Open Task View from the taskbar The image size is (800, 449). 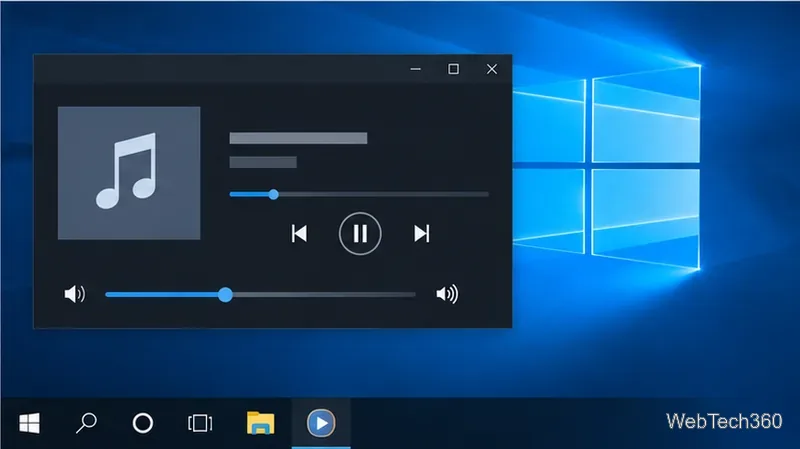coord(200,423)
